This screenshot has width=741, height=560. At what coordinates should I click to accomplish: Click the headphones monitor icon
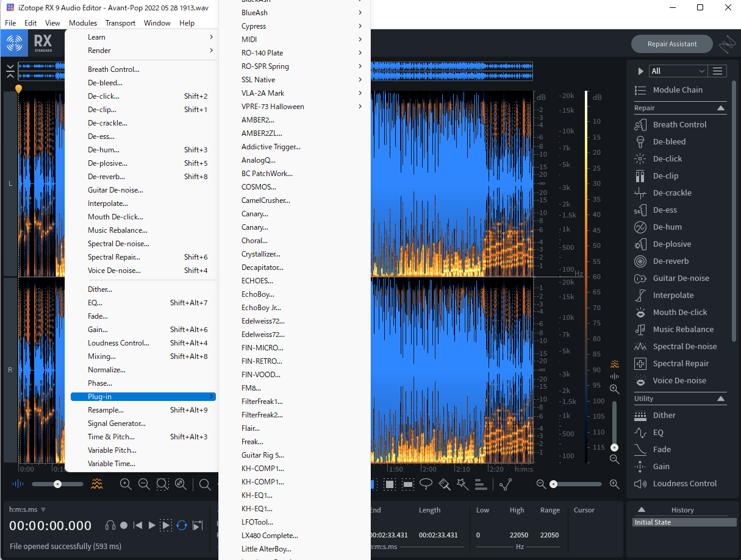tap(110, 525)
